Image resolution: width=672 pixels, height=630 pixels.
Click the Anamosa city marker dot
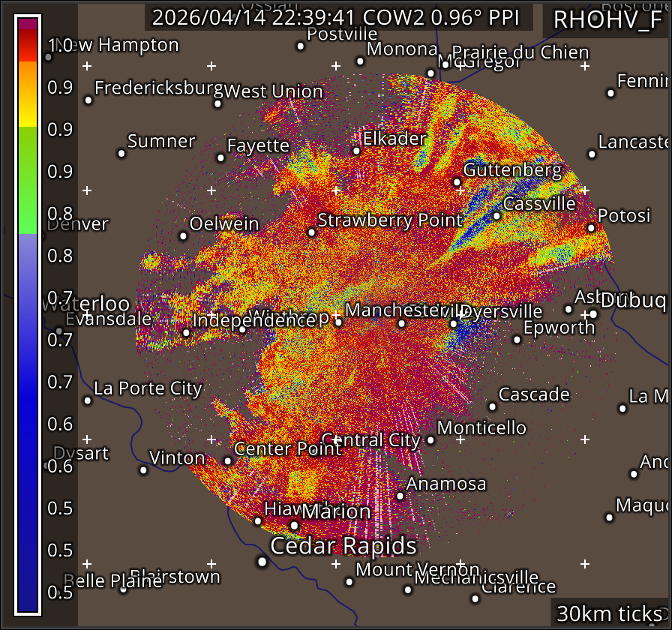[x=400, y=496]
